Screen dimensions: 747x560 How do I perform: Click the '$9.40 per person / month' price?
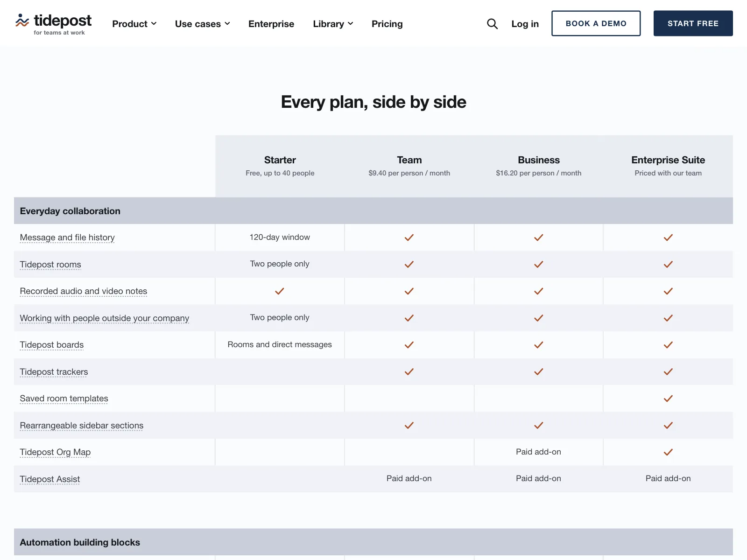(x=409, y=173)
